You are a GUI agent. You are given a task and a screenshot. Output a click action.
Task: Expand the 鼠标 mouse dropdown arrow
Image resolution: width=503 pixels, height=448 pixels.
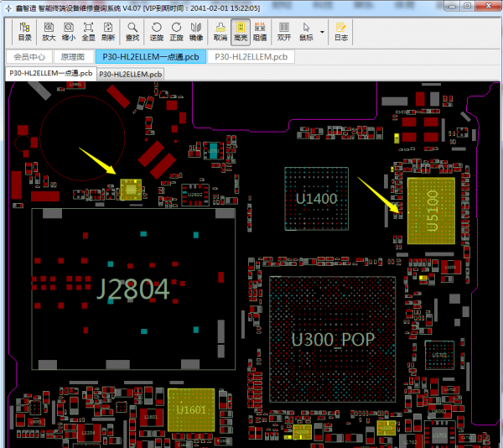point(322,32)
